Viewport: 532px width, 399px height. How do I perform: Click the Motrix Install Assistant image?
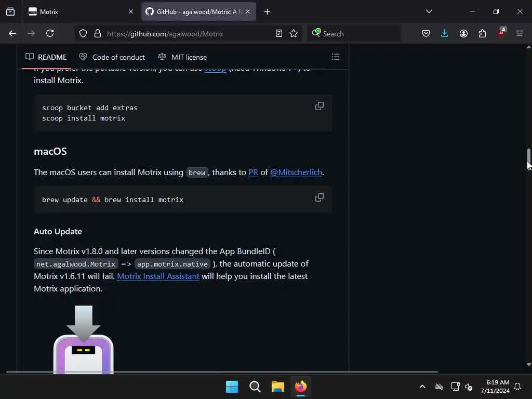click(84, 339)
